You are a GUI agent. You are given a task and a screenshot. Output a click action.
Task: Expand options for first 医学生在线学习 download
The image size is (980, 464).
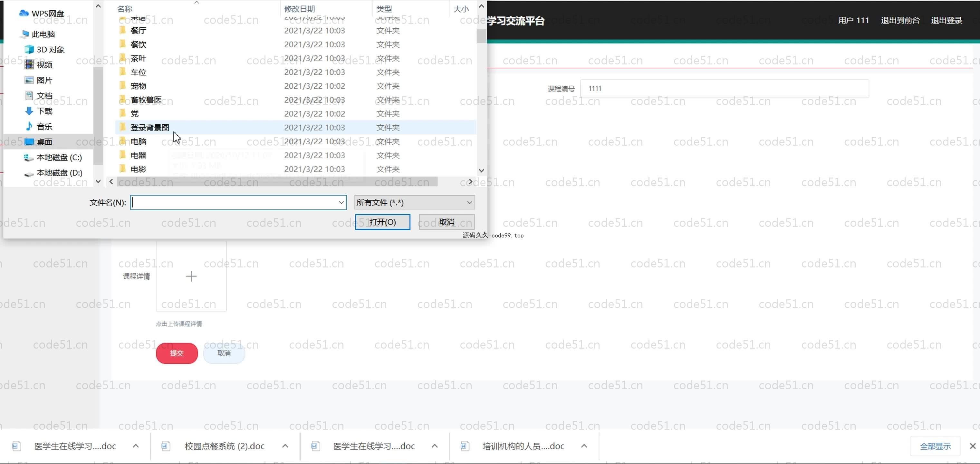pyautogui.click(x=135, y=446)
